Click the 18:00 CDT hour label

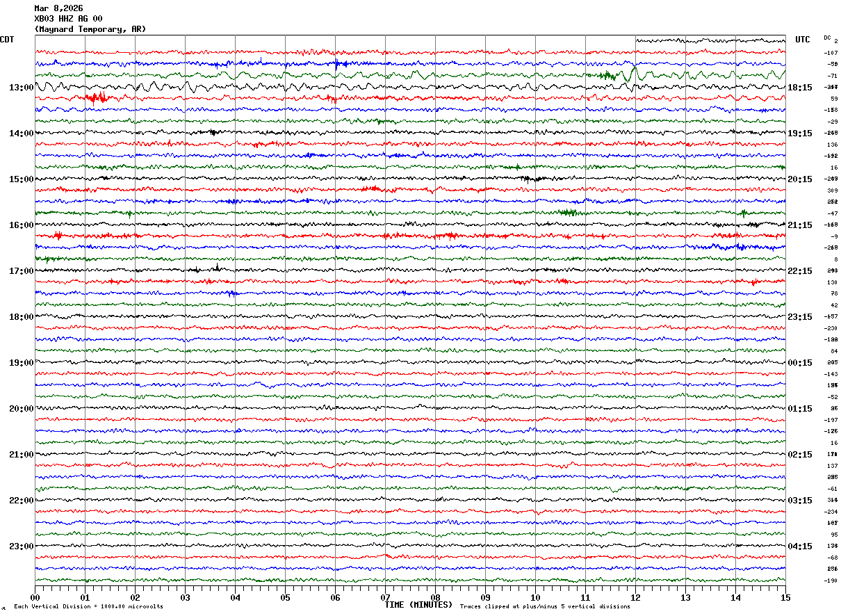point(22,317)
